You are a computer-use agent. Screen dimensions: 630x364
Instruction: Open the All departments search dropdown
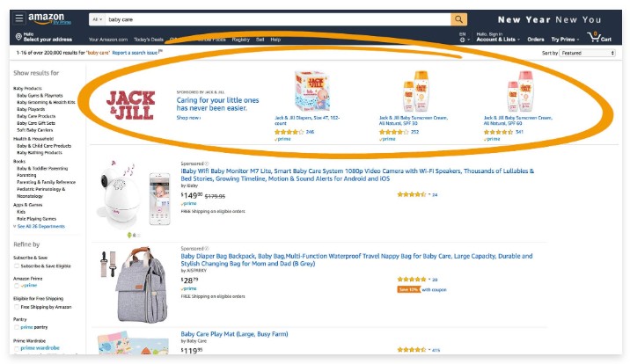(98, 19)
